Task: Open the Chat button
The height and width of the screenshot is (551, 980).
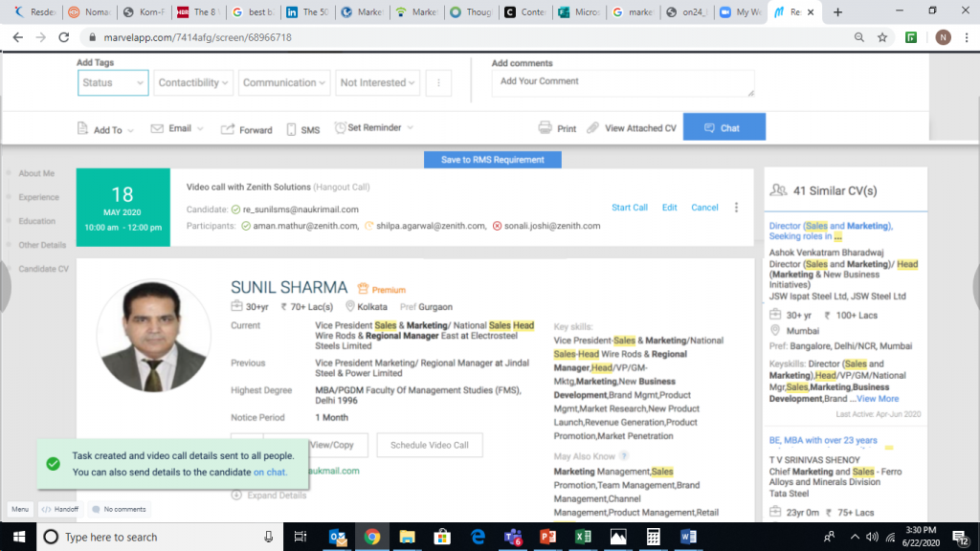Action: 724,127
